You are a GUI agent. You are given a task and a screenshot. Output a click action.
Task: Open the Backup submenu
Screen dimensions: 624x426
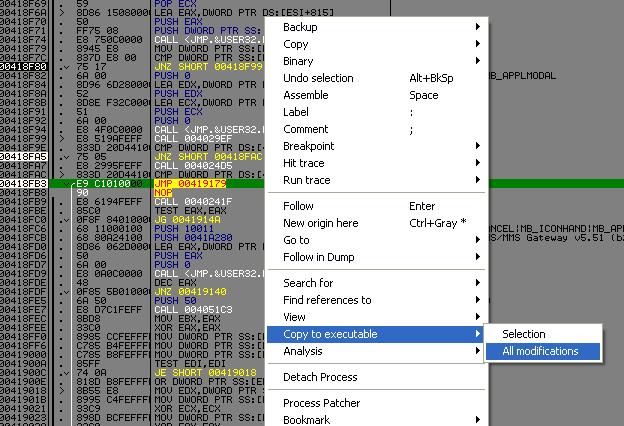[x=376, y=27]
